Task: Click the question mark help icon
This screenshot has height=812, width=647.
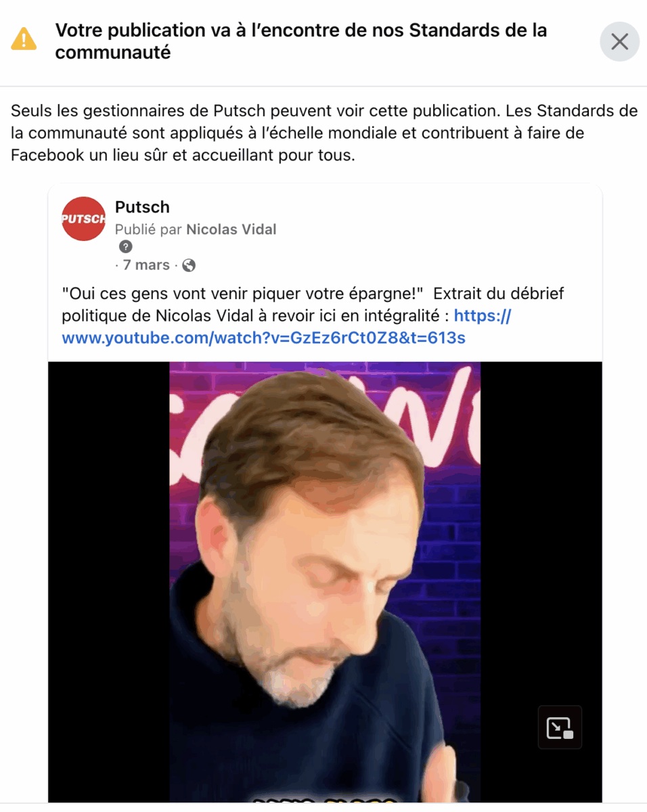Action: [x=125, y=247]
